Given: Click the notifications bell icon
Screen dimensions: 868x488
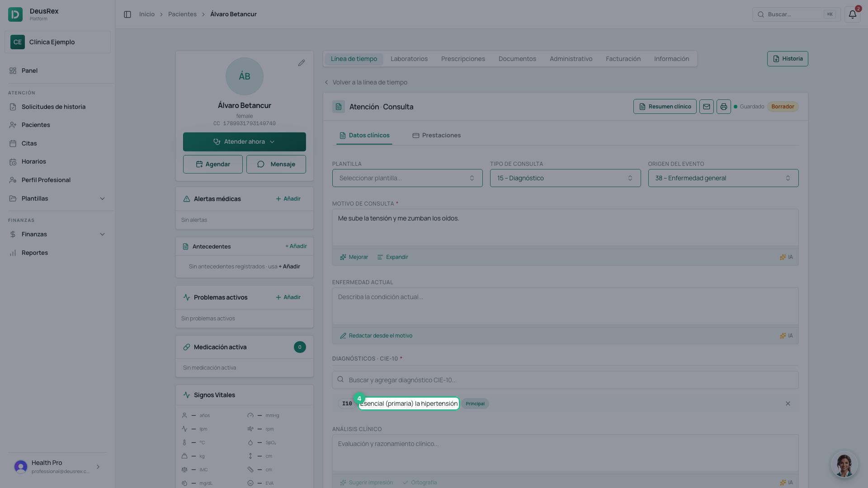Looking at the screenshot, I should [852, 14].
